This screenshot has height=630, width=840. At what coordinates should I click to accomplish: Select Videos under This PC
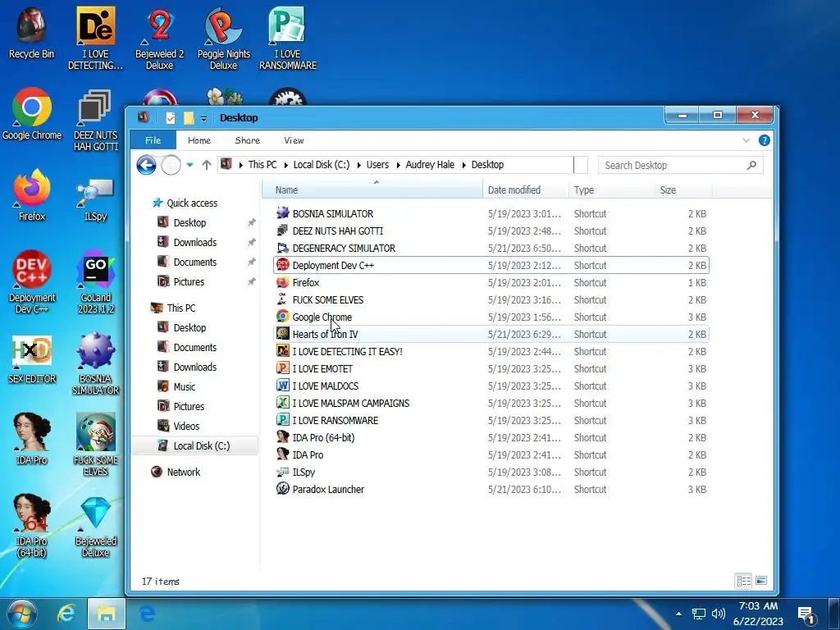[186, 427]
